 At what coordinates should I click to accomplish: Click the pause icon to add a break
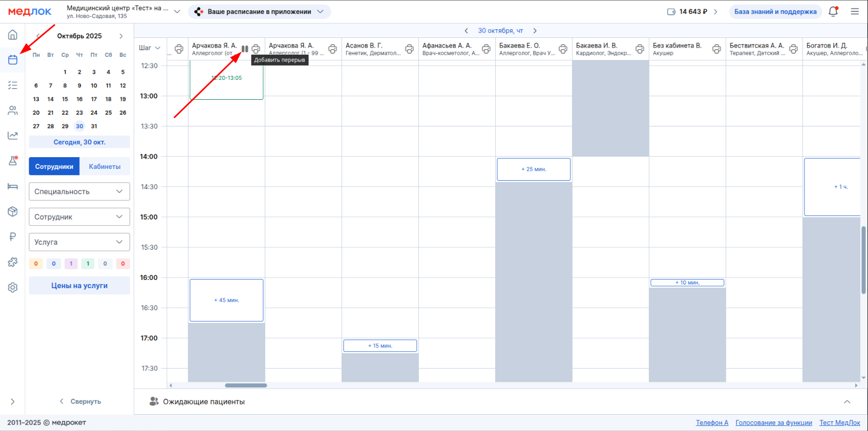[x=245, y=49]
